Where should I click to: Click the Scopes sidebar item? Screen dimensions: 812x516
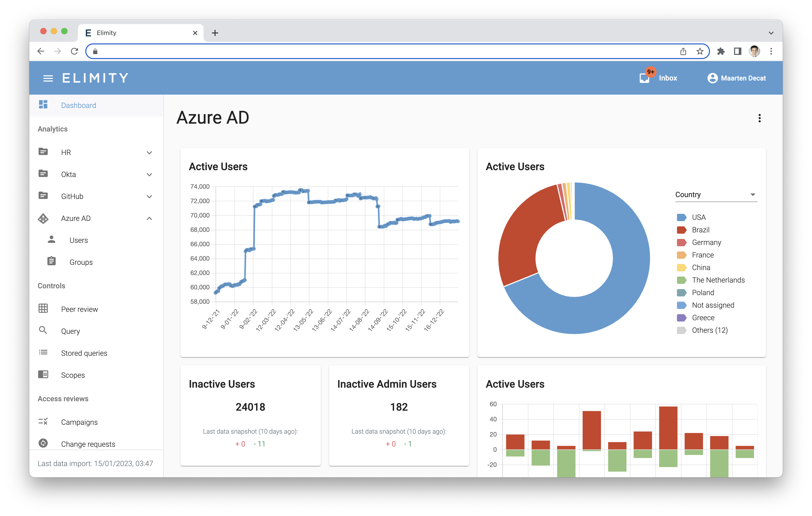click(x=72, y=375)
